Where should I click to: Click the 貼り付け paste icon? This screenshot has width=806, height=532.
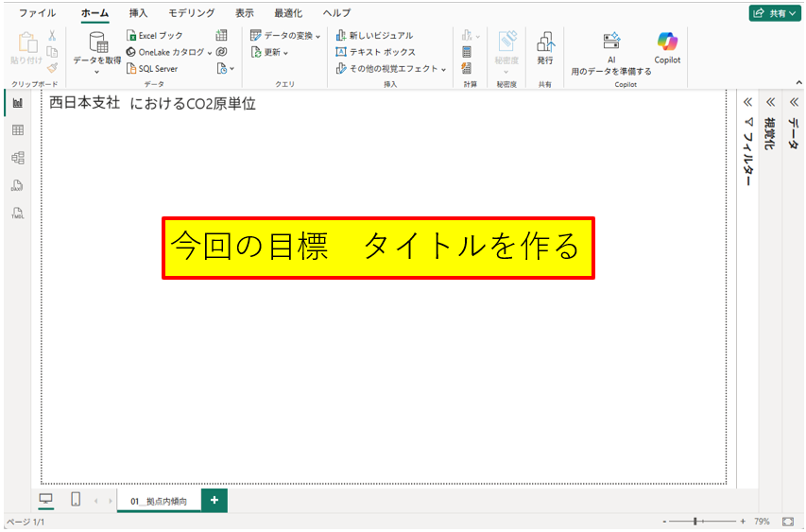26,43
